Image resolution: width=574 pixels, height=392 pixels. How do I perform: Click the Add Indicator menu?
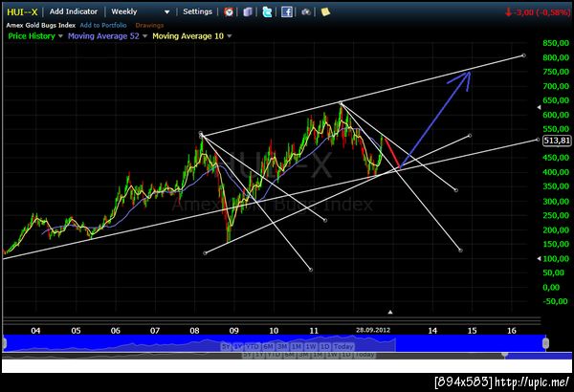[x=74, y=11]
